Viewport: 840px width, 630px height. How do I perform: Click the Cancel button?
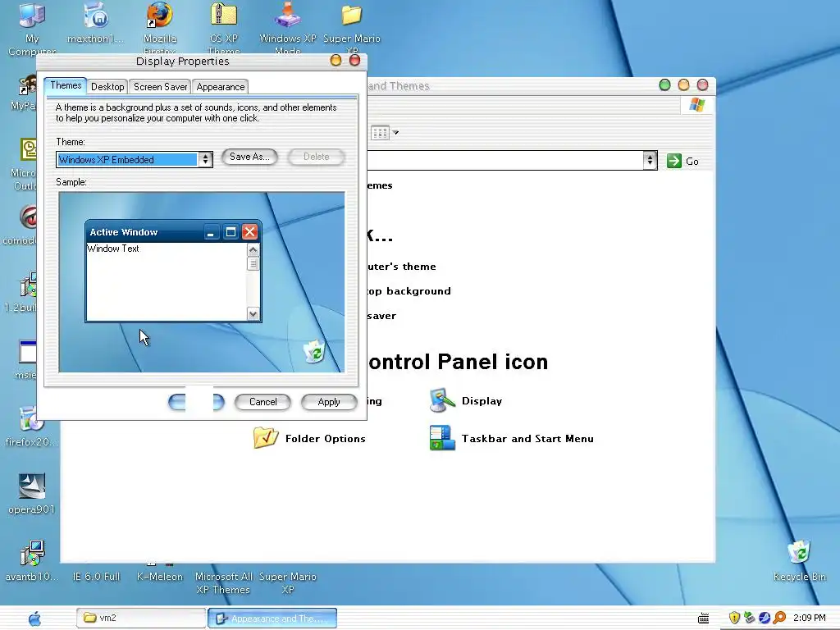click(x=263, y=402)
